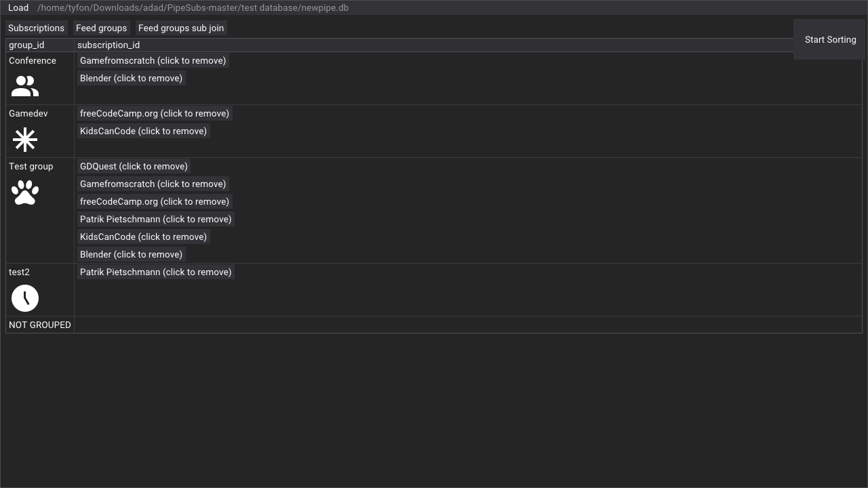Click the Start Sorting button
This screenshot has height=488, width=868.
click(830, 39)
